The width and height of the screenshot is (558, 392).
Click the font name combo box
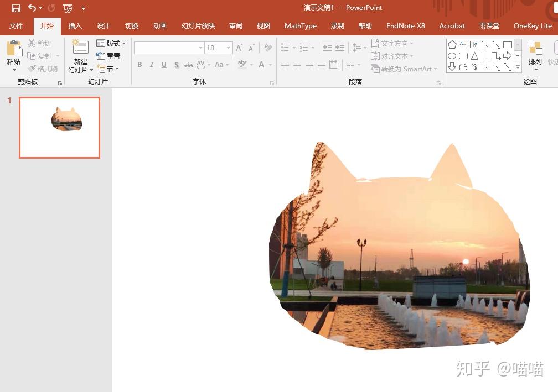(169, 48)
